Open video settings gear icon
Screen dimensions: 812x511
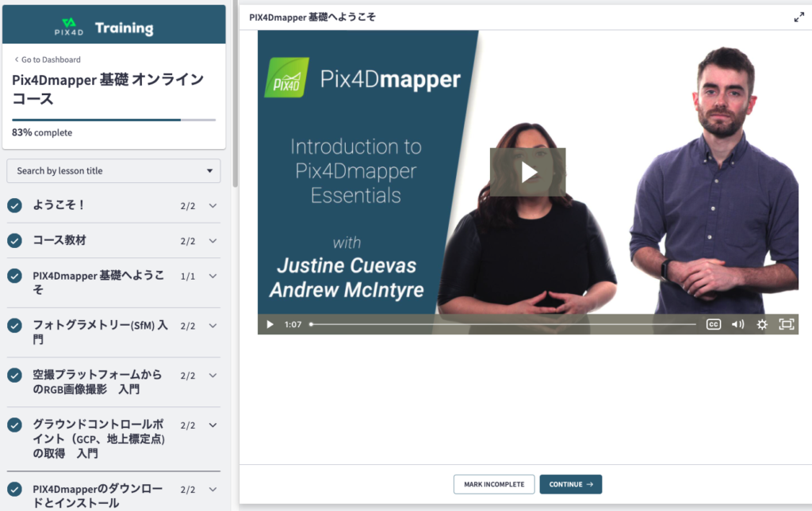click(x=762, y=324)
